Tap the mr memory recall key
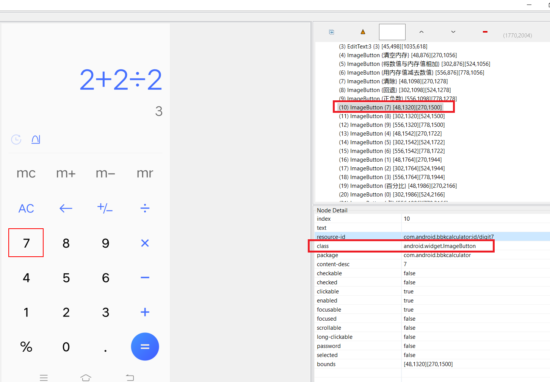Screen dimensions: 550x382 pyautogui.click(x=145, y=173)
